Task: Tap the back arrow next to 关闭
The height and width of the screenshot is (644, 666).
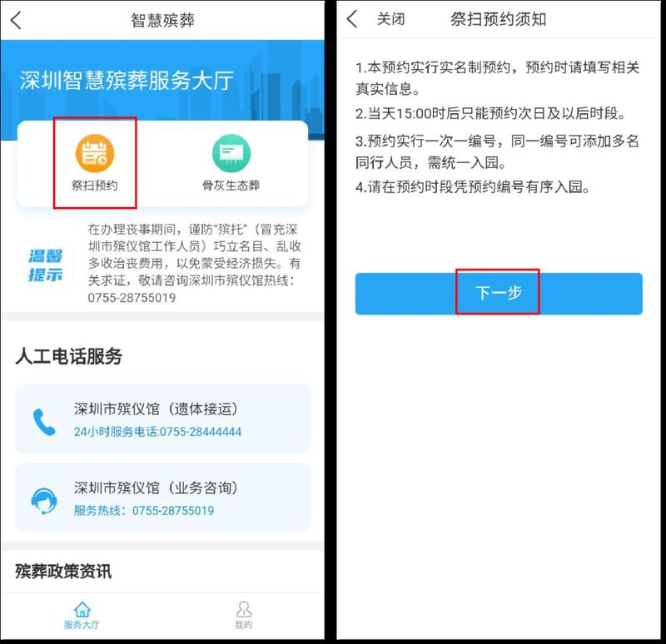Action: (352, 19)
